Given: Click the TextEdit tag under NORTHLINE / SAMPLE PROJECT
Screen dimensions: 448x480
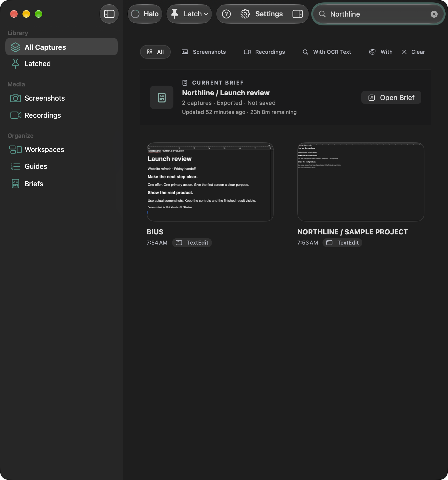Looking at the screenshot, I should click(343, 243).
